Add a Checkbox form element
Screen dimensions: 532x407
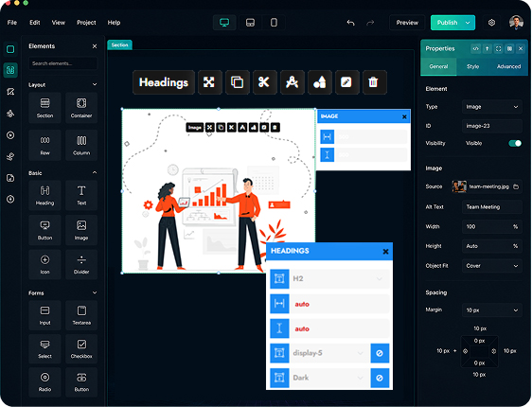(x=81, y=348)
